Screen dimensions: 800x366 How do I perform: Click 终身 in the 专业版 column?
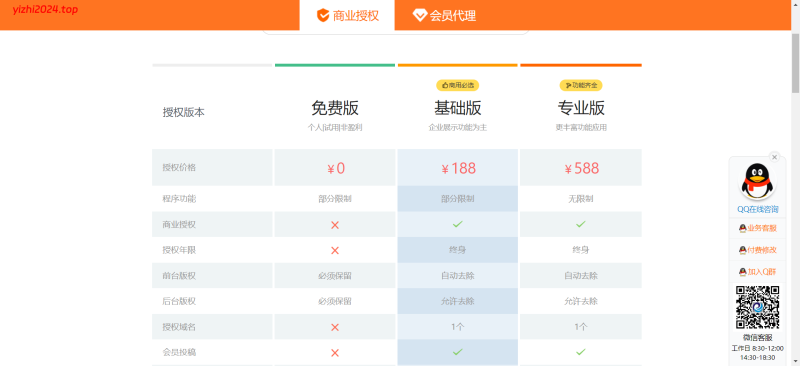(581, 250)
